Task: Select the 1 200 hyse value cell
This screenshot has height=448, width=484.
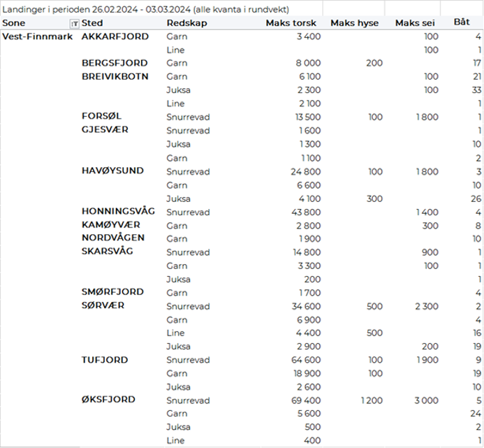Action: click(x=369, y=400)
